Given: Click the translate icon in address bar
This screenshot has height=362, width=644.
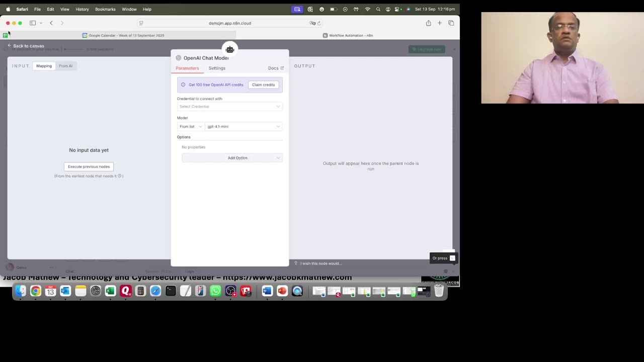Looking at the screenshot, I should click(x=312, y=23).
